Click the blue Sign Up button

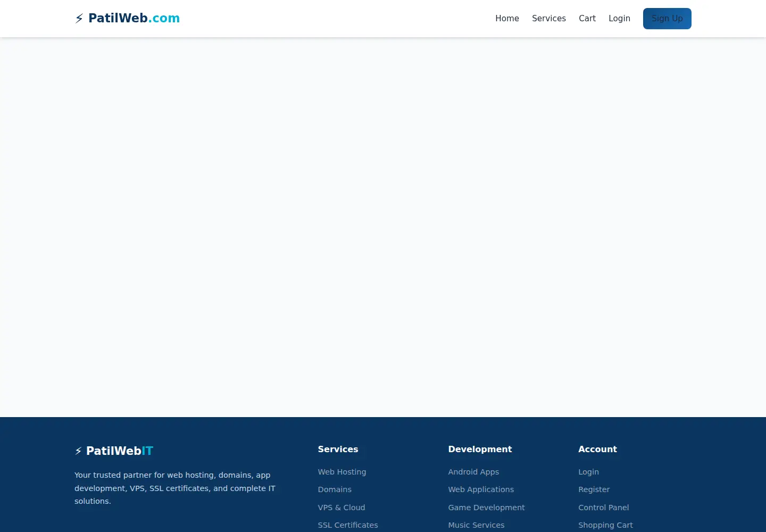[667, 19]
